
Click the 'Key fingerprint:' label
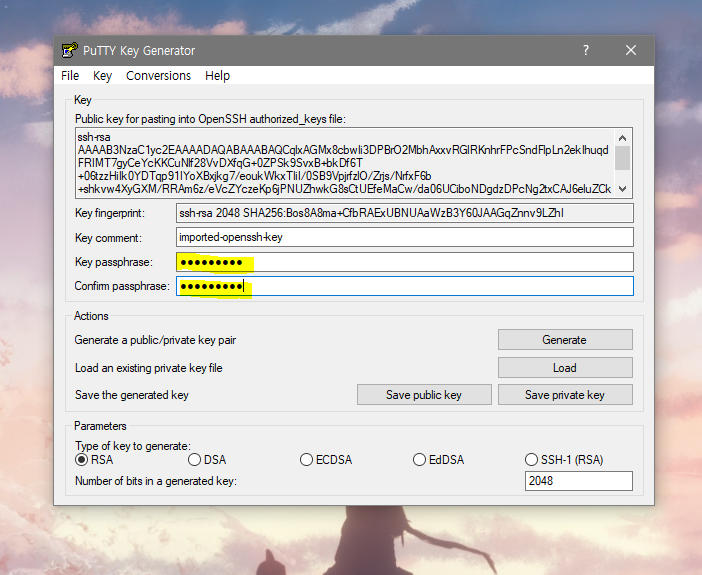(x=110, y=213)
